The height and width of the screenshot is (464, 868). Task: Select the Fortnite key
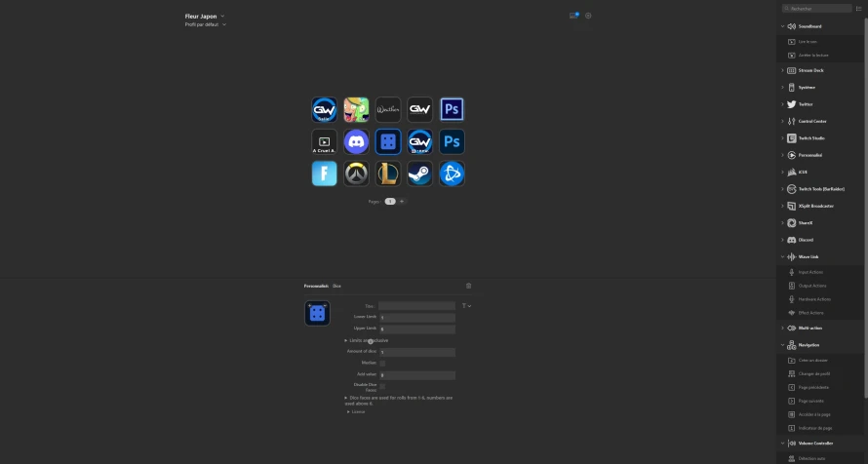point(325,174)
